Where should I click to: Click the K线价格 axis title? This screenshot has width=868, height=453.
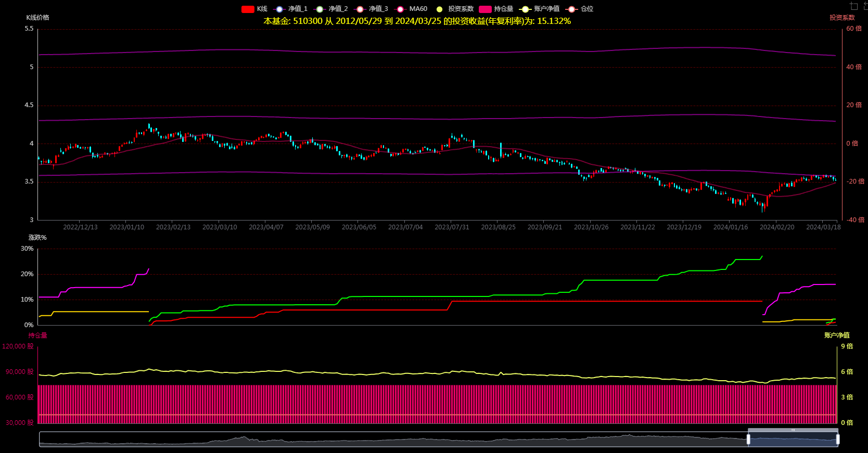[x=37, y=18]
